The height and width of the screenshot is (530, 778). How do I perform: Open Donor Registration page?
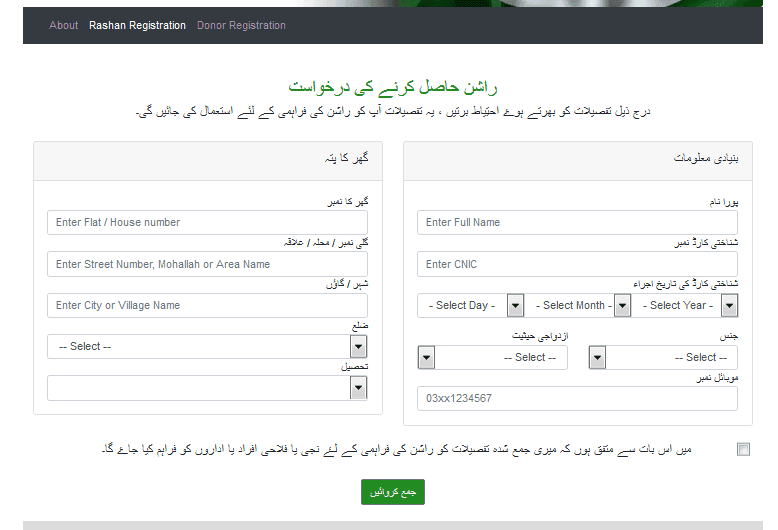tap(241, 25)
